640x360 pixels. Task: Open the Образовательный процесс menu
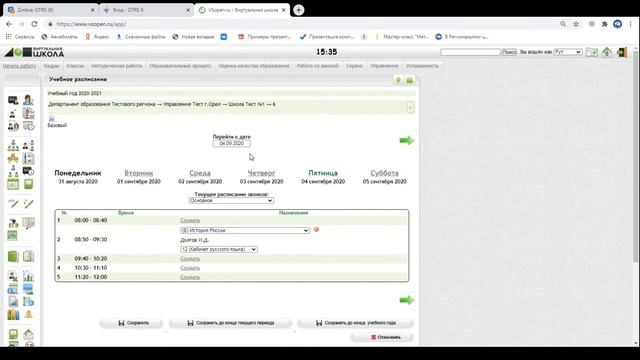coord(180,66)
